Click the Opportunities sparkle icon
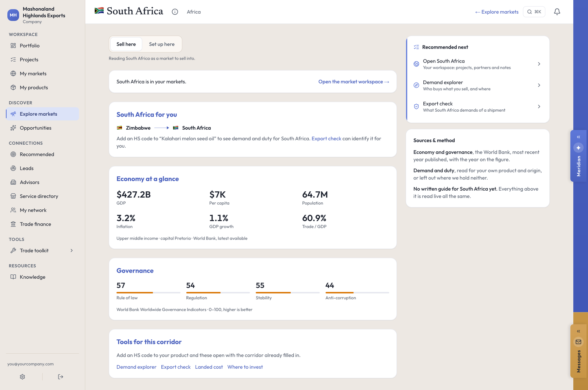 coord(13,128)
